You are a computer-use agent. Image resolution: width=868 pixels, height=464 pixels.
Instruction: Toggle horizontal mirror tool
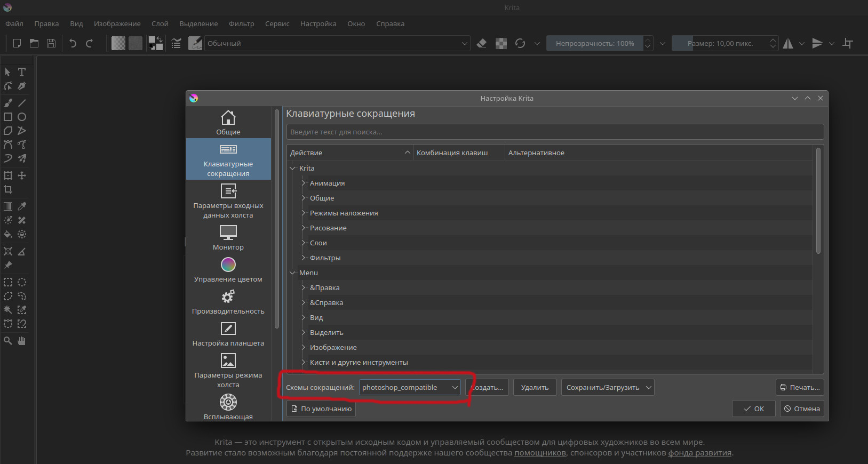tap(788, 43)
